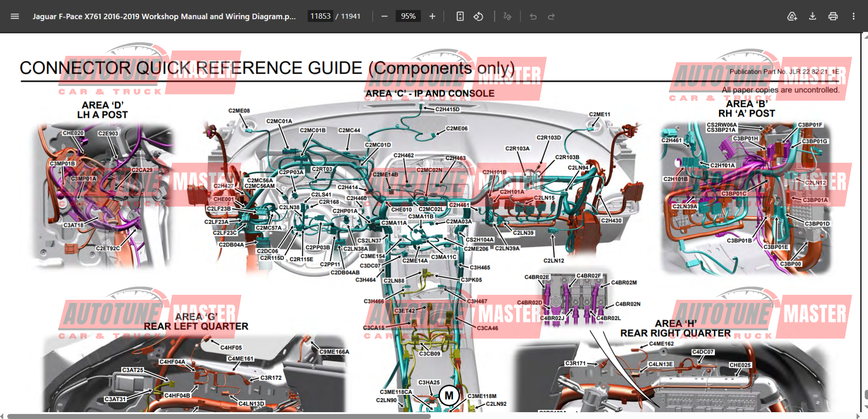Click connector label C2H430
This screenshot has height=419, width=868.
coord(611,220)
